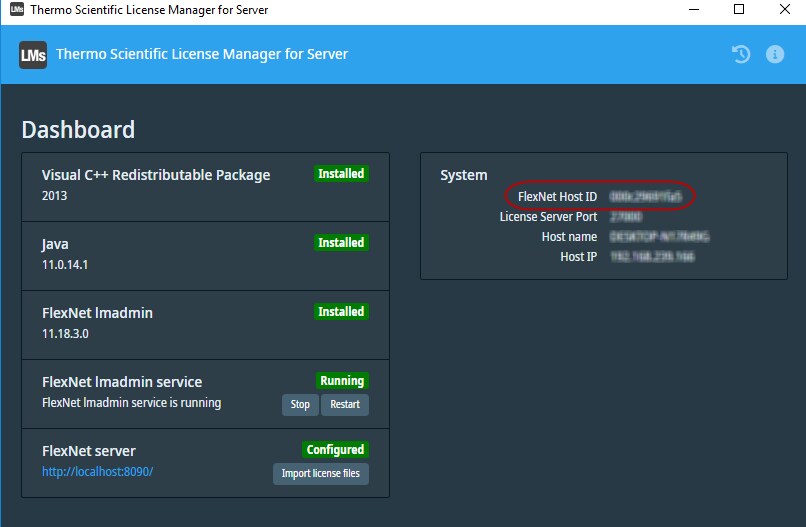
Task: Close the License Manager window
Action: (x=784, y=10)
